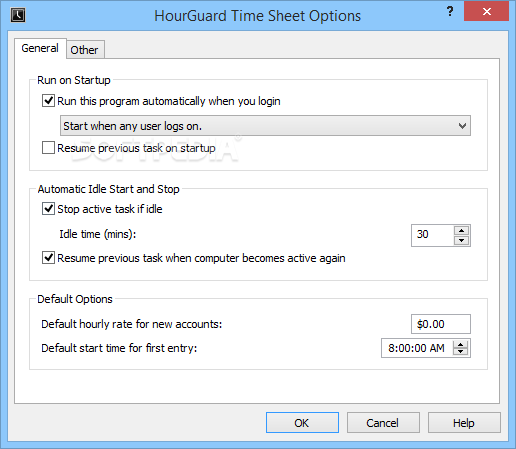The height and width of the screenshot is (449, 516).
Task: Uncheck Resume previous task when computer becomes active
Action: 48,258
